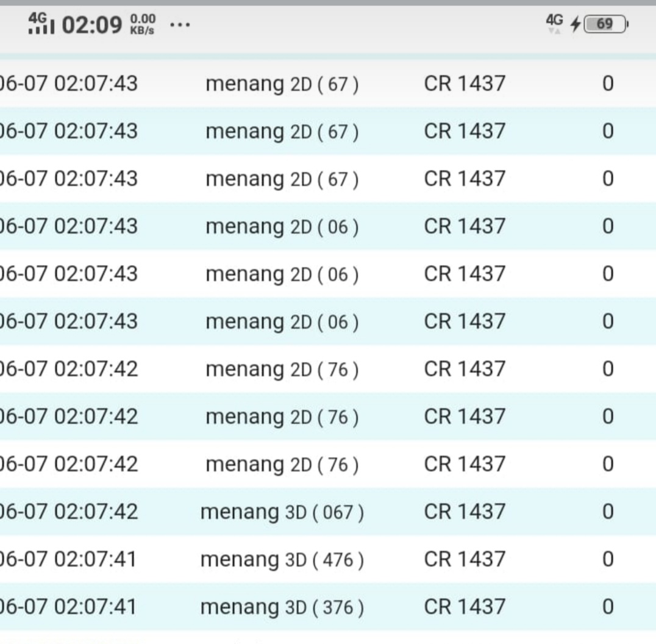Tap the timestamp of the 3D (067) row

coord(69,512)
